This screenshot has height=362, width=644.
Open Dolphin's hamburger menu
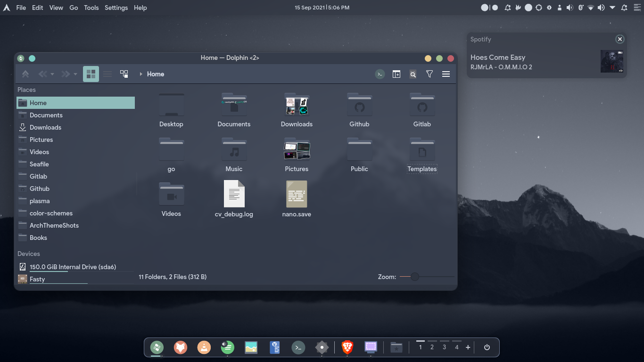pyautogui.click(x=446, y=74)
